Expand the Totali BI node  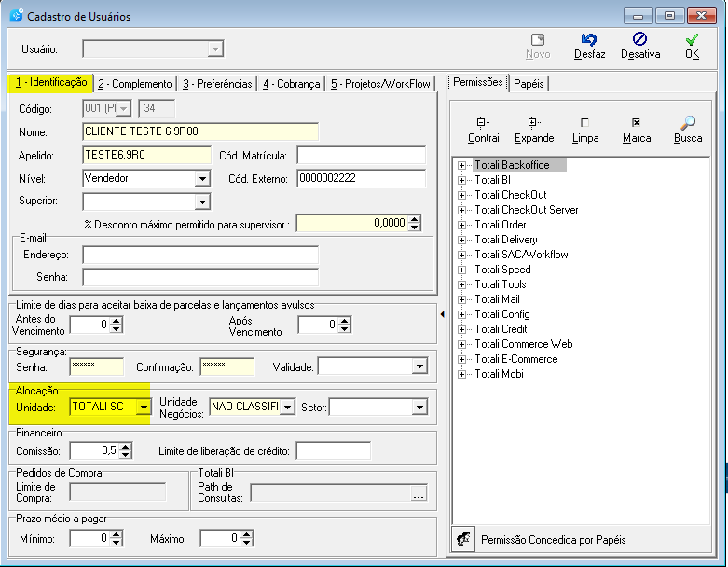461,180
